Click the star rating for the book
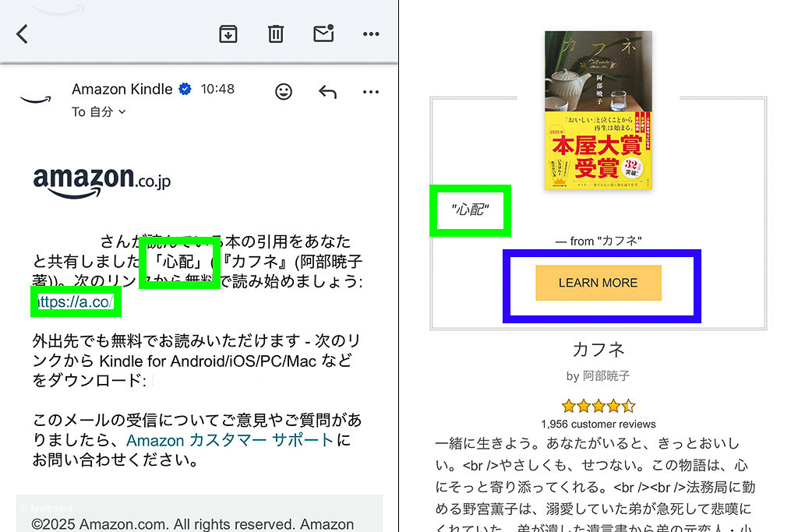The height and width of the screenshot is (532, 798). [x=598, y=406]
